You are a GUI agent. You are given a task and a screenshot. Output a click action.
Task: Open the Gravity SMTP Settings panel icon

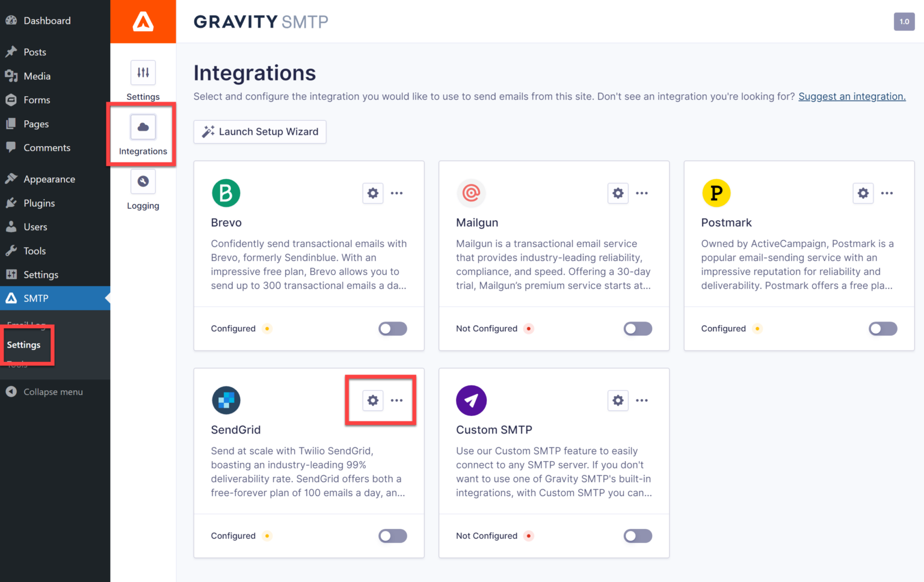(x=143, y=72)
